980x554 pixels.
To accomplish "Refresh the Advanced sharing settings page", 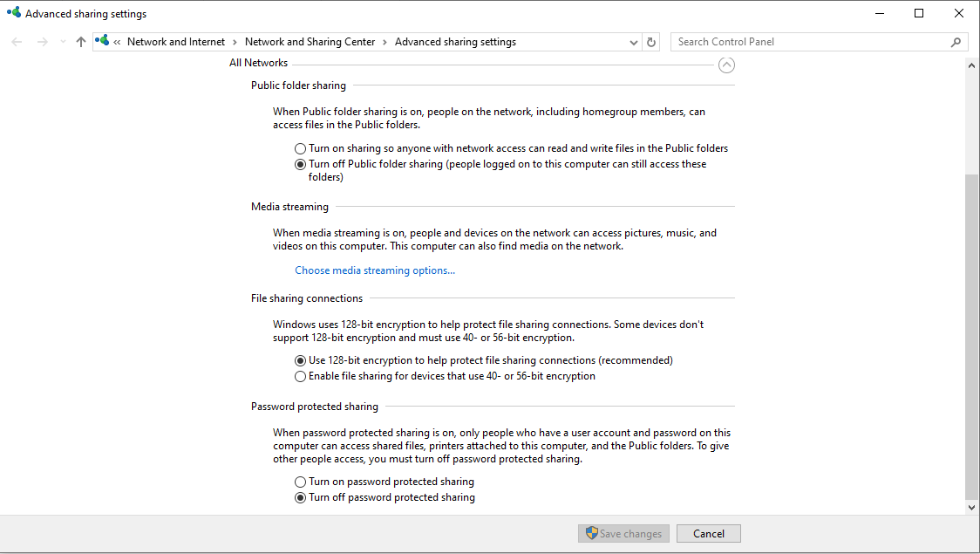I will [651, 42].
